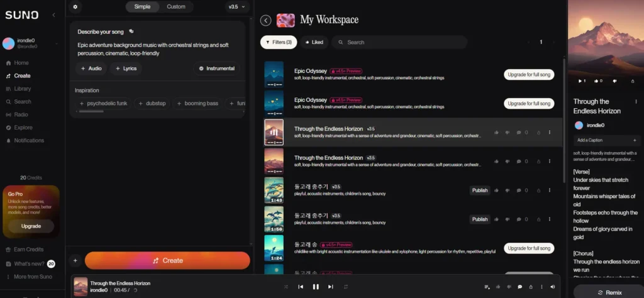Screen dimensions: 644x298
Task: Open more options in the player bar
Action: click(541, 287)
